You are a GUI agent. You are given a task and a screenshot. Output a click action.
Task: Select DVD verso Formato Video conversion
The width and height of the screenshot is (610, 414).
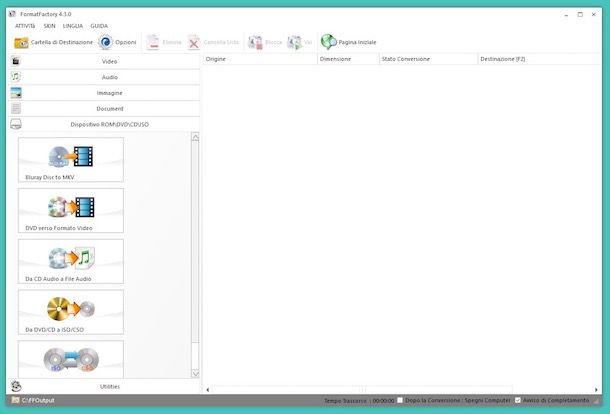(x=71, y=211)
